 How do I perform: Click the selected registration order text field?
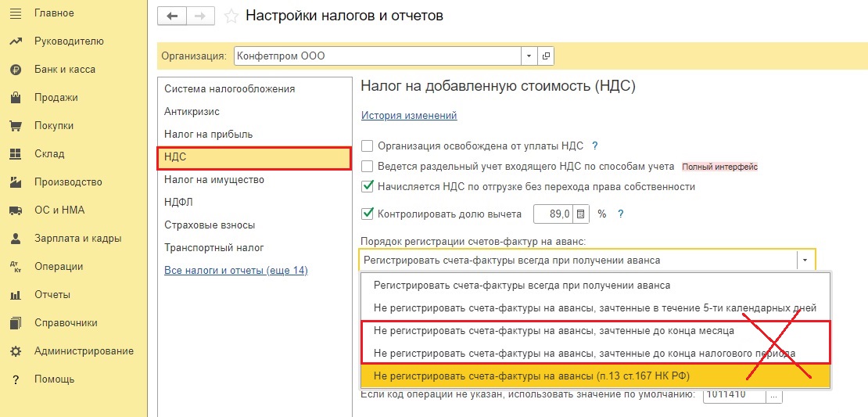click(578, 260)
